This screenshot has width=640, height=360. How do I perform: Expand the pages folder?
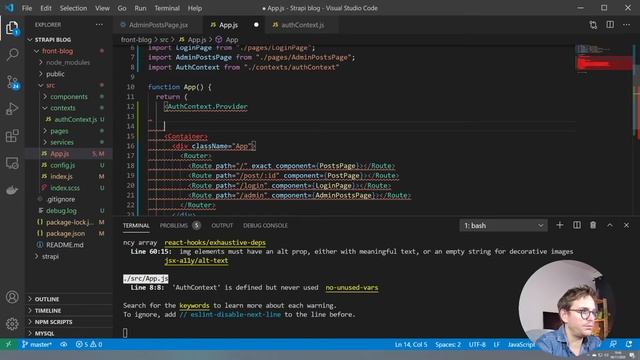(59, 131)
